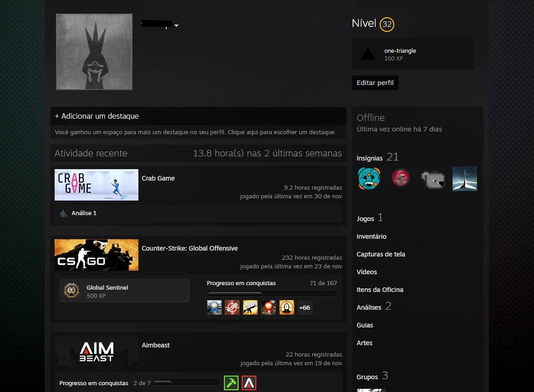The image size is (534, 392).
Task: Click the red A Aimbeast achievement icon
Action: (x=249, y=383)
